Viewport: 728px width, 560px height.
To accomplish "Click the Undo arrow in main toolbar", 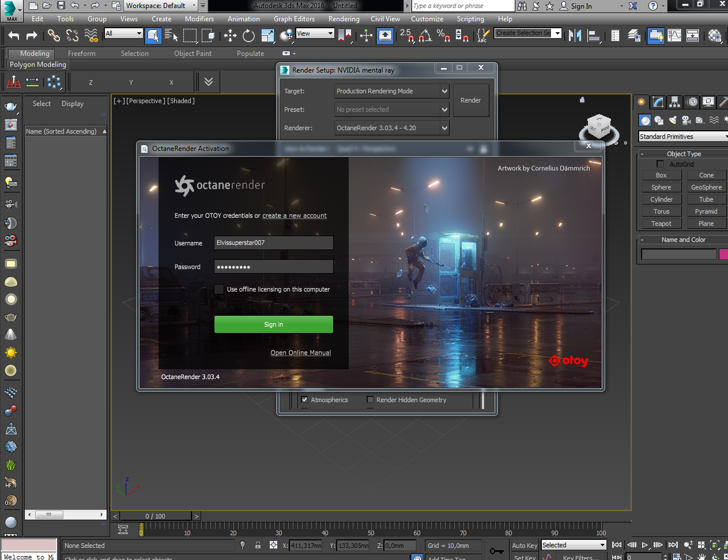I will coord(14,36).
